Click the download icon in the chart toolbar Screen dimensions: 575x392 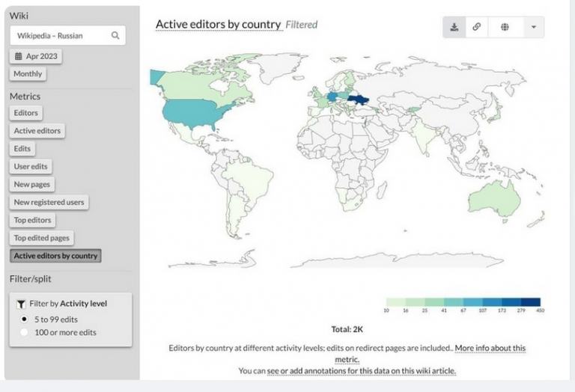tap(454, 27)
